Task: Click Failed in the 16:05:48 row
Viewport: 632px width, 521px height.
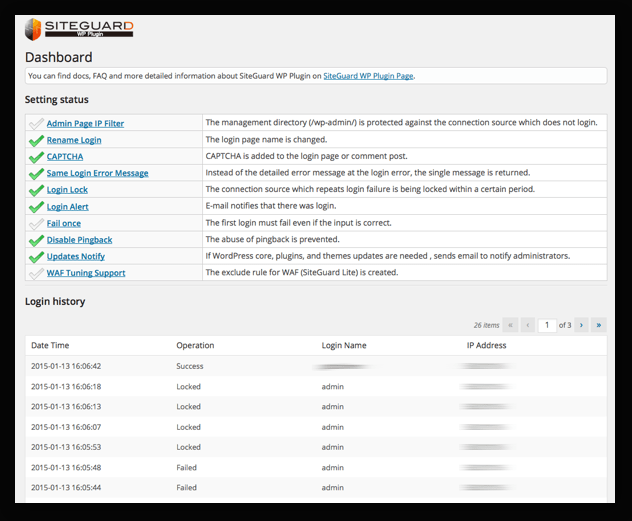Action: [187, 467]
